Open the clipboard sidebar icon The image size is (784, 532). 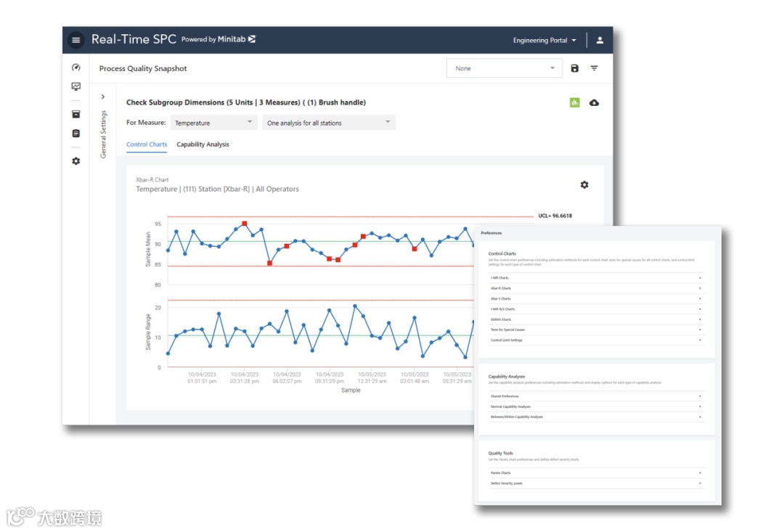pos(76,134)
